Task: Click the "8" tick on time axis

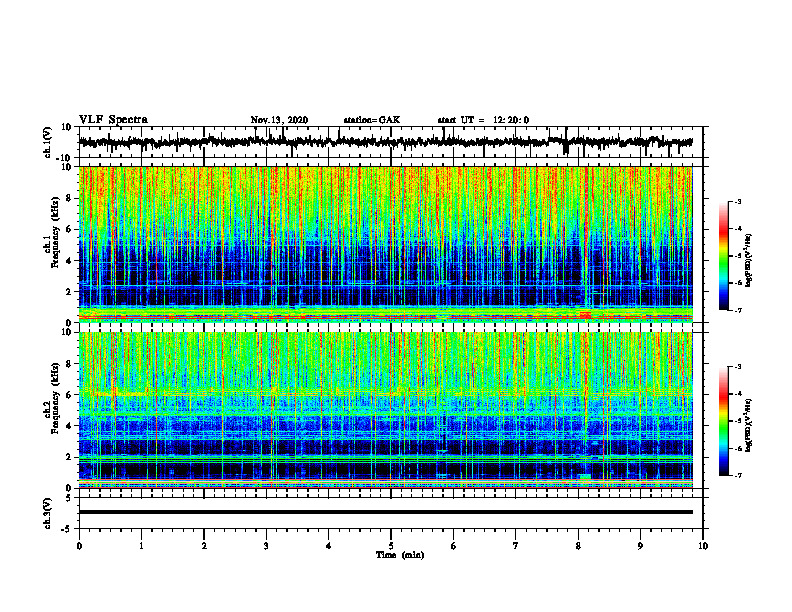Action: click(x=578, y=546)
